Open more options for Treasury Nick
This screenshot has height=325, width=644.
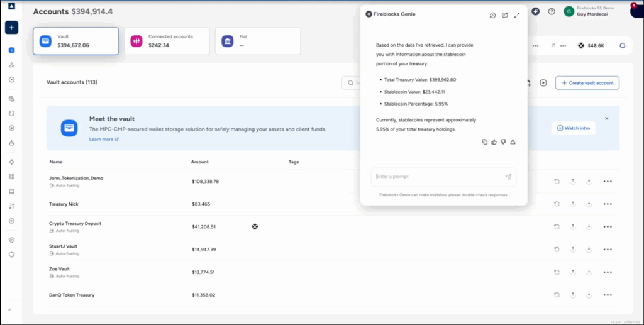pyautogui.click(x=608, y=204)
